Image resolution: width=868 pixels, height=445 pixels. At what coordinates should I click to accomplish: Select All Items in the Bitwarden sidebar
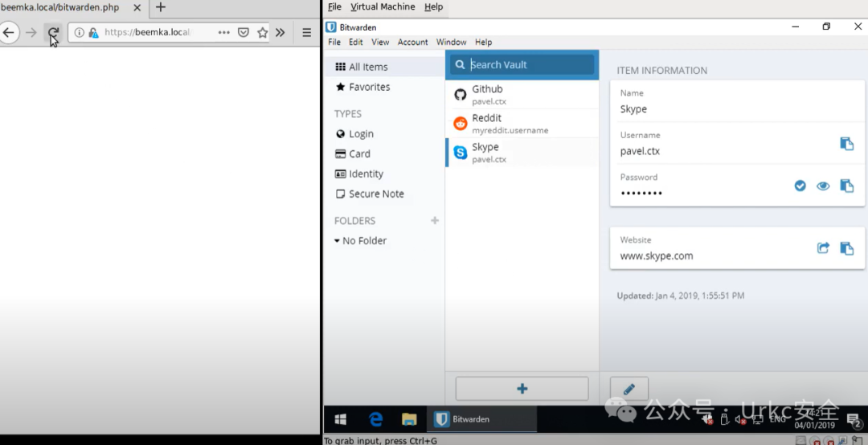[384, 67]
